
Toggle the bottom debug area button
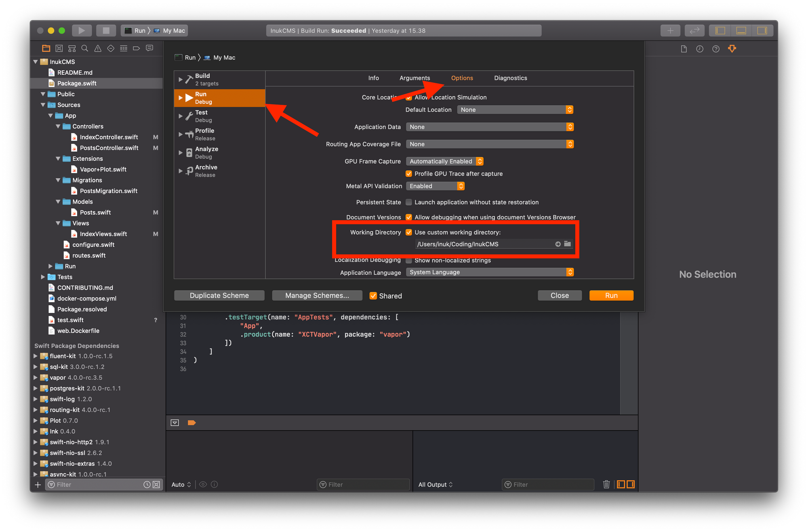741,31
